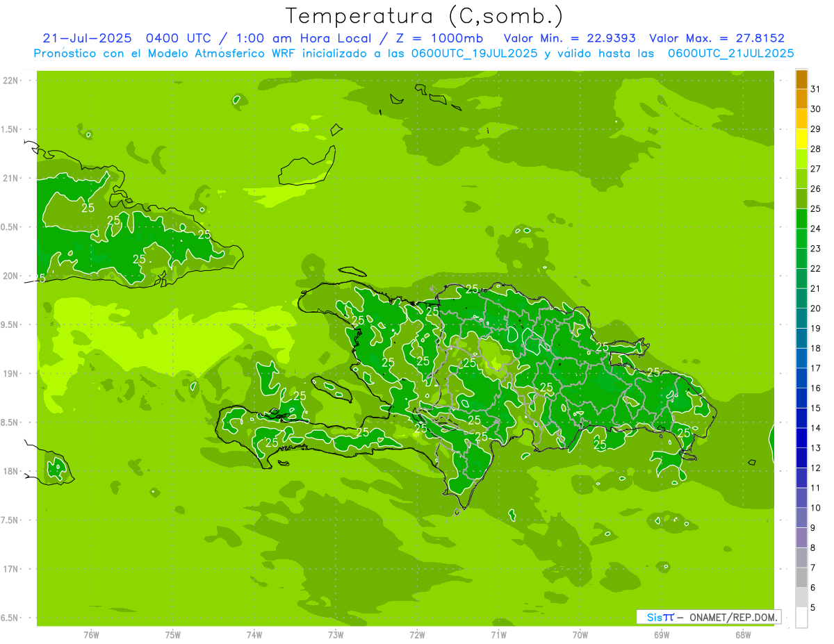This screenshot has height=644, width=834.
Task: Click the '20N' latitude axis label
Action: 10,276
